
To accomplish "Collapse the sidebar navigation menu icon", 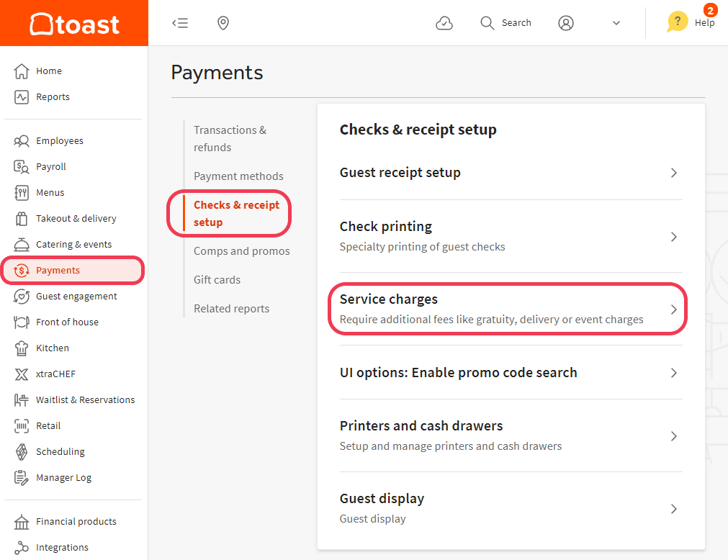I will coord(180,23).
